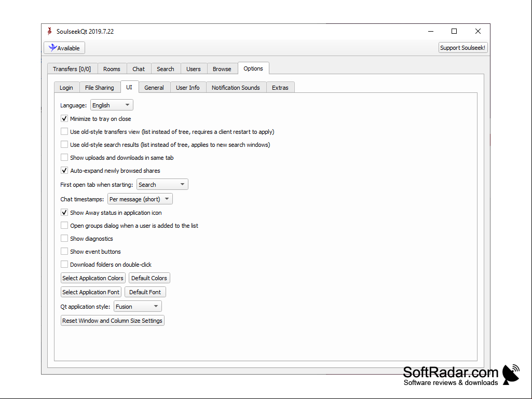Toggle Show Away status in application icon
The height and width of the screenshot is (399, 532).
pos(64,212)
